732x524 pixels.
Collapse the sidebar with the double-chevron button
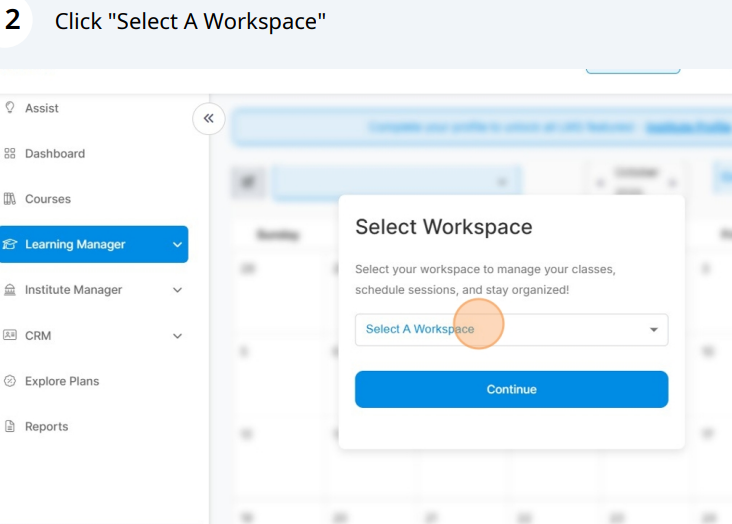(x=208, y=119)
